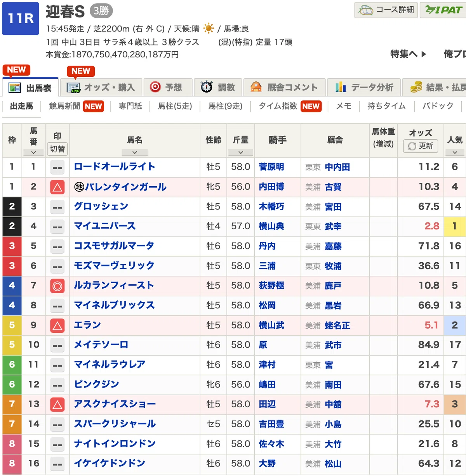
Task: Refresh odds with the 更新 button
Action: pos(421,146)
